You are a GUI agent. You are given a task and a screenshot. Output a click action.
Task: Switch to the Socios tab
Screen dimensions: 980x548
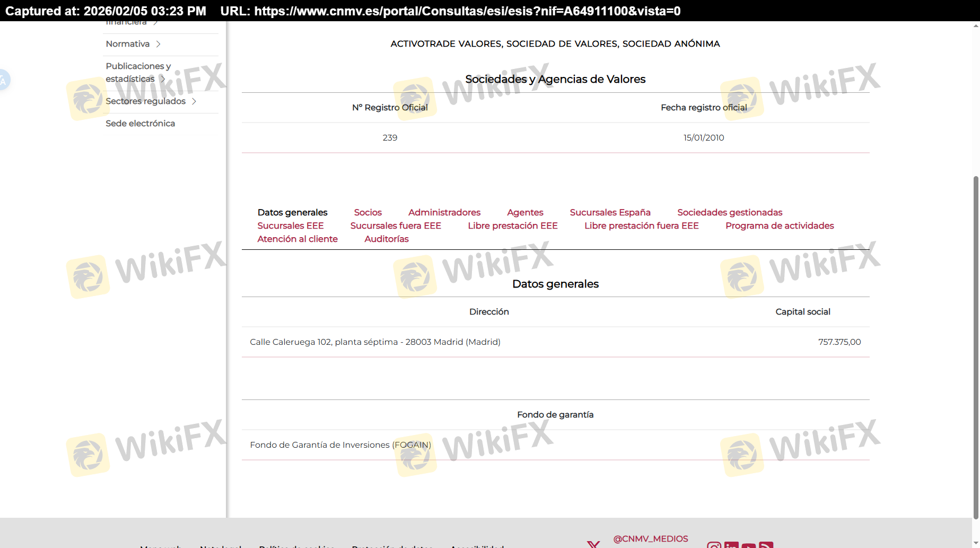[367, 212]
